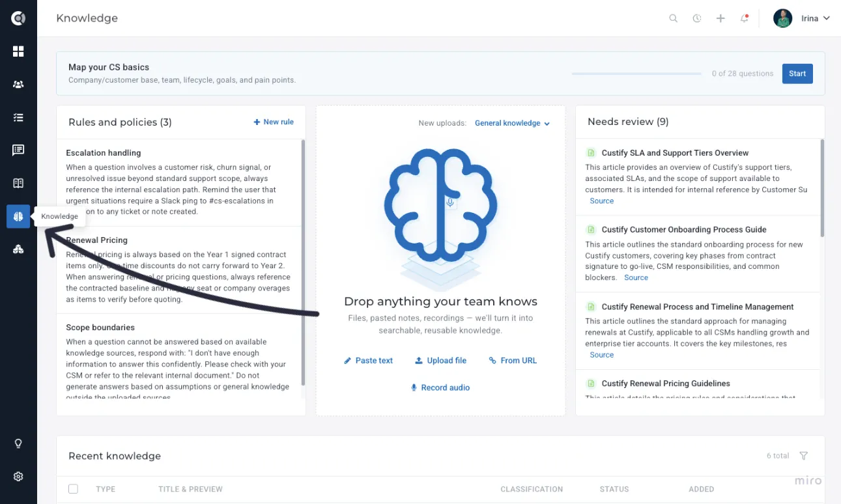This screenshot has height=504, width=841.
Task: Expand the Irina user menu
Action: (802, 18)
